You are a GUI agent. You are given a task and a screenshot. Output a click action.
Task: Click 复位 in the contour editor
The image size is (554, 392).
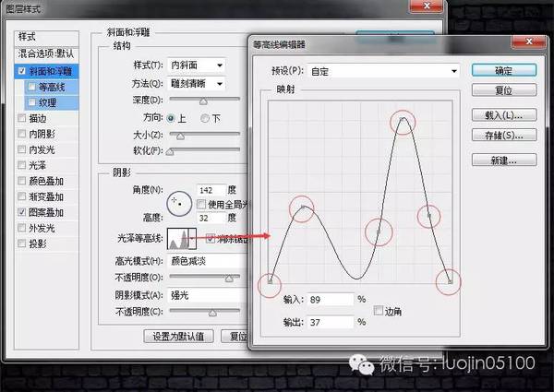[504, 90]
